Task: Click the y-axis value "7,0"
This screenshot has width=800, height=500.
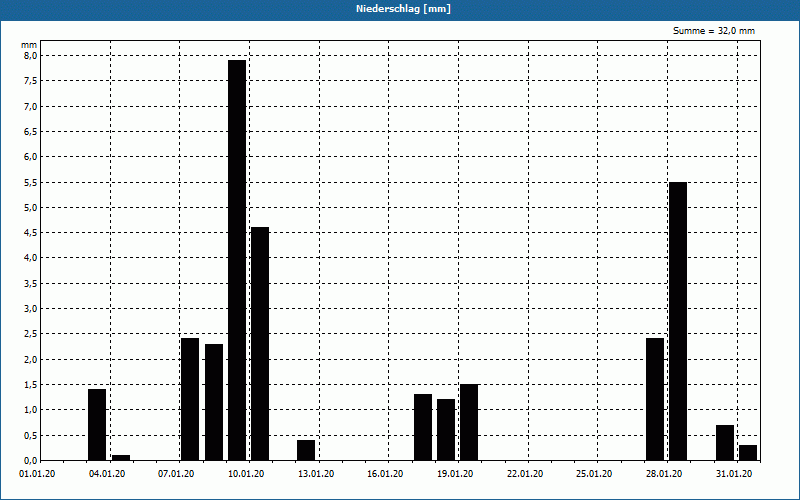Action: (x=31, y=106)
